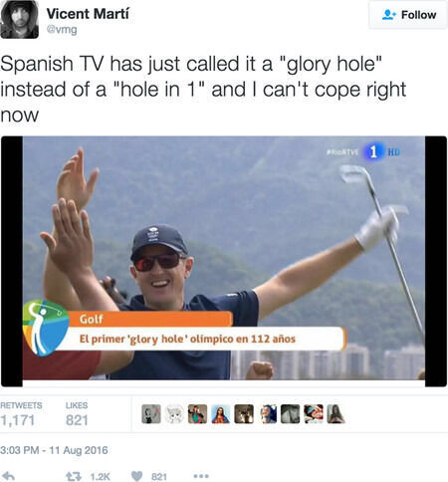Open the last liker avatar in row
Screen dimensions: 448x482
click(336, 414)
